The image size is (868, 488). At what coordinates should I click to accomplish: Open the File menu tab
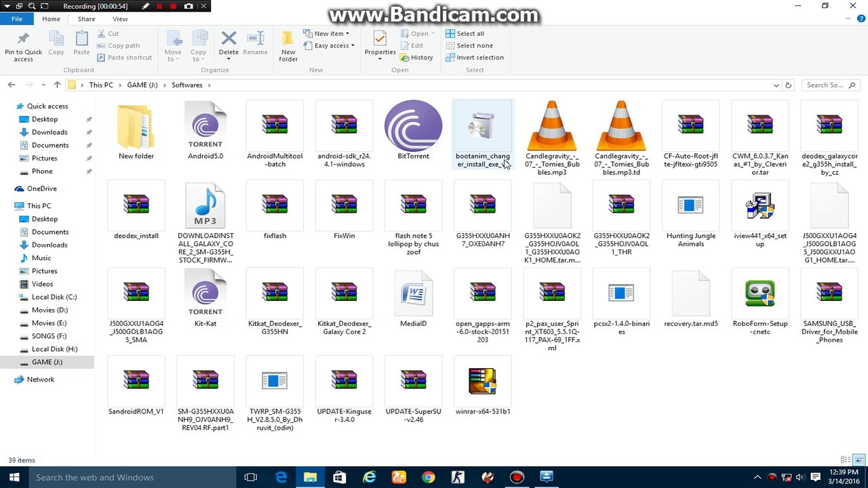click(17, 19)
